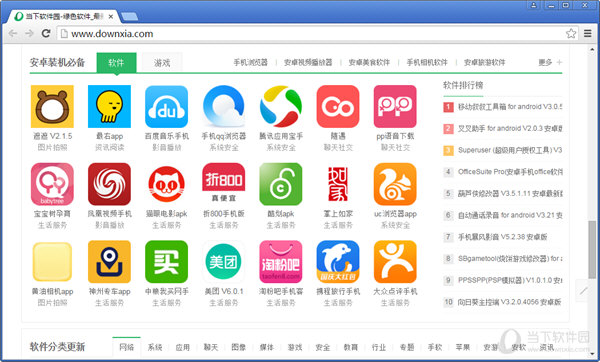This screenshot has height=362, width=600.
Task: Open the 凤凰视频 red spiral icon
Action: point(109,184)
